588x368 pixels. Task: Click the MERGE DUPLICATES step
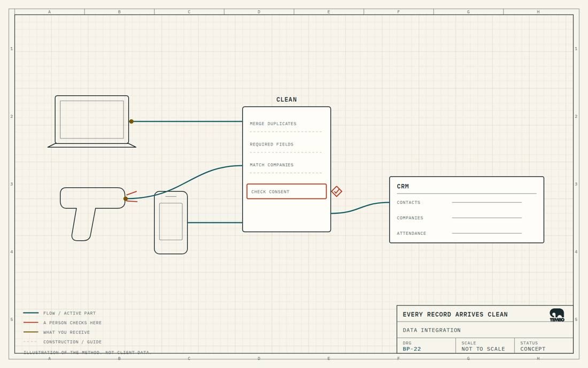pyautogui.click(x=273, y=124)
